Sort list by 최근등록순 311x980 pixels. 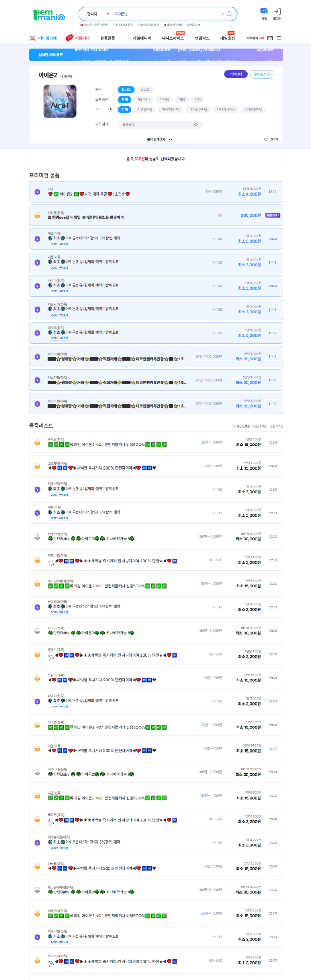point(241,426)
